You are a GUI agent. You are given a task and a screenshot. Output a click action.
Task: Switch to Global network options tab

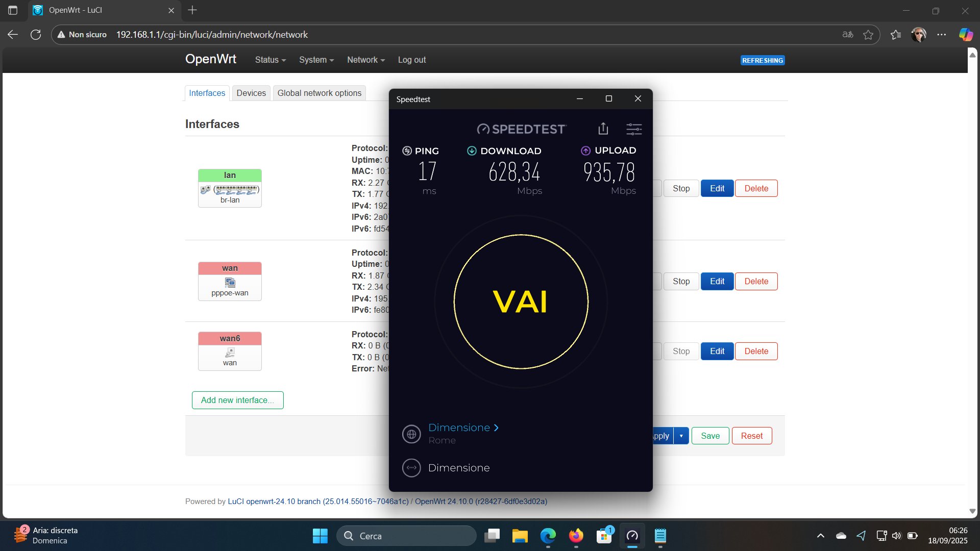[319, 93]
